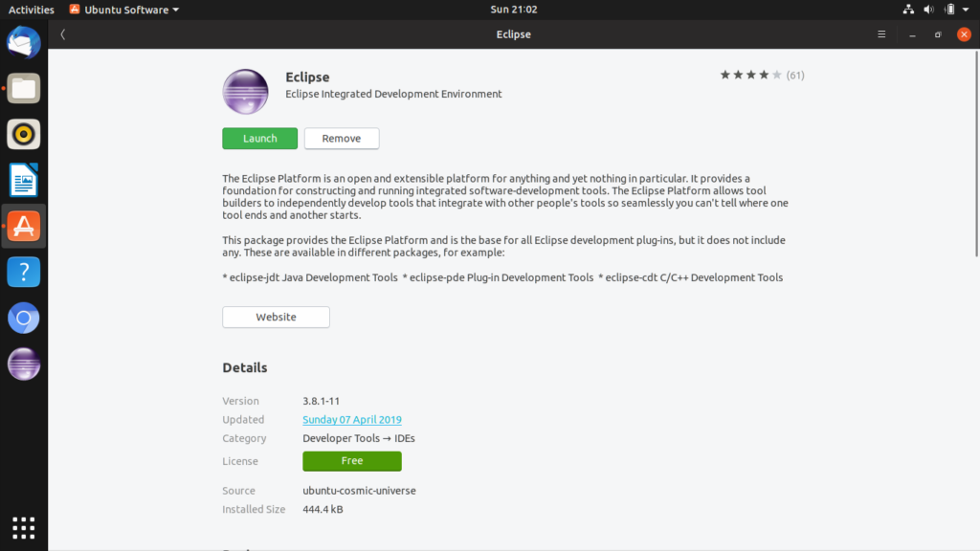
Task: Click the green Free license button
Action: point(352,461)
